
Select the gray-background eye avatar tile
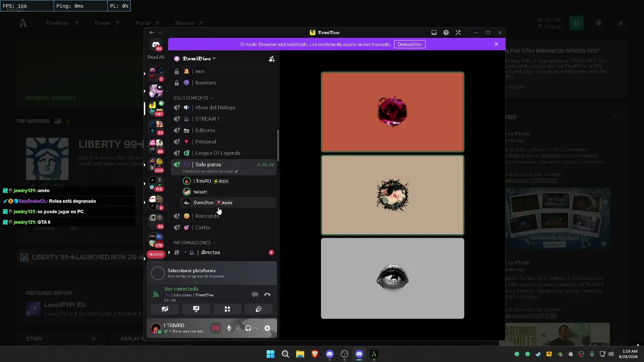pos(392,278)
